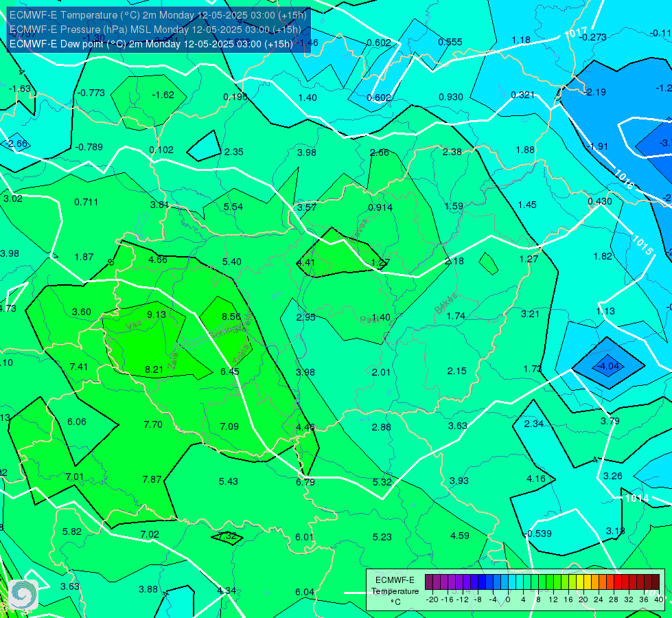This screenshot has height=618, width=672.
Task: Click the 0.321 value
Action: point(522,95)
